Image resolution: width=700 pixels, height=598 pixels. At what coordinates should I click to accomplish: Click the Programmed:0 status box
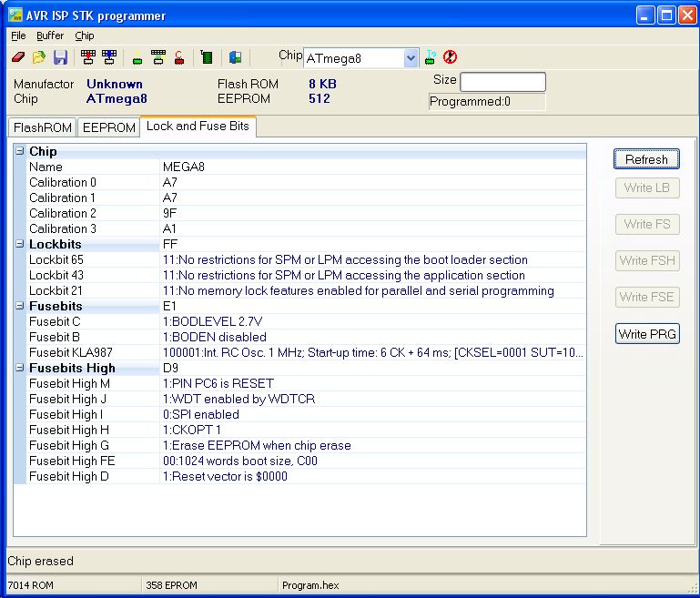[x=487, y=102]
